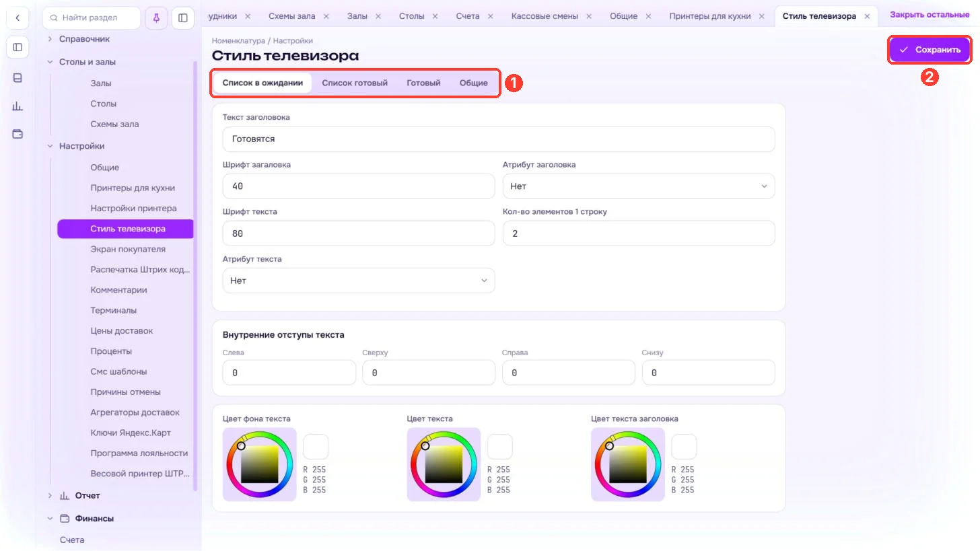The height and width of the screenshot is (551, 980).
Task: Click the Цвет текста color wheel
Action: click(444, 465)
